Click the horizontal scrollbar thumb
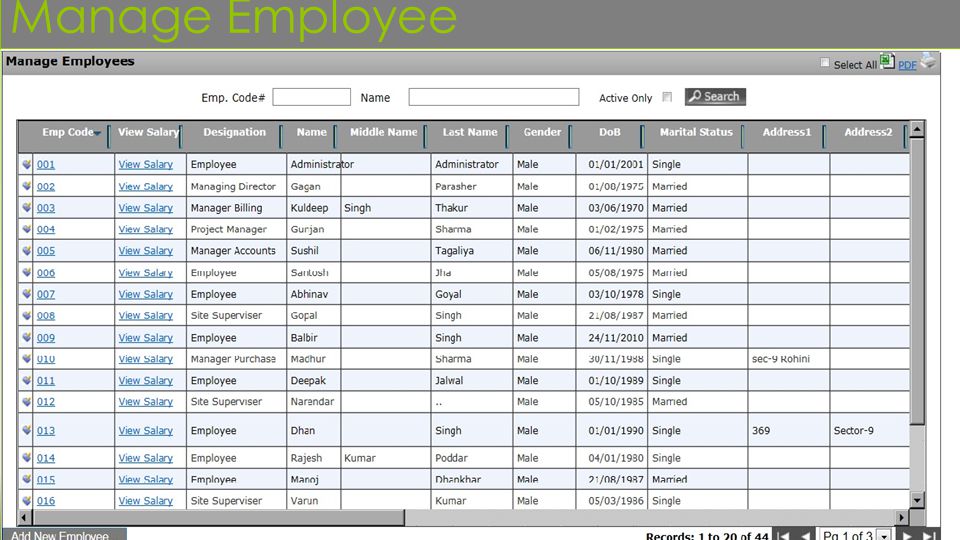The height and width of the screenshot is (540, 960). click(218, 517)
